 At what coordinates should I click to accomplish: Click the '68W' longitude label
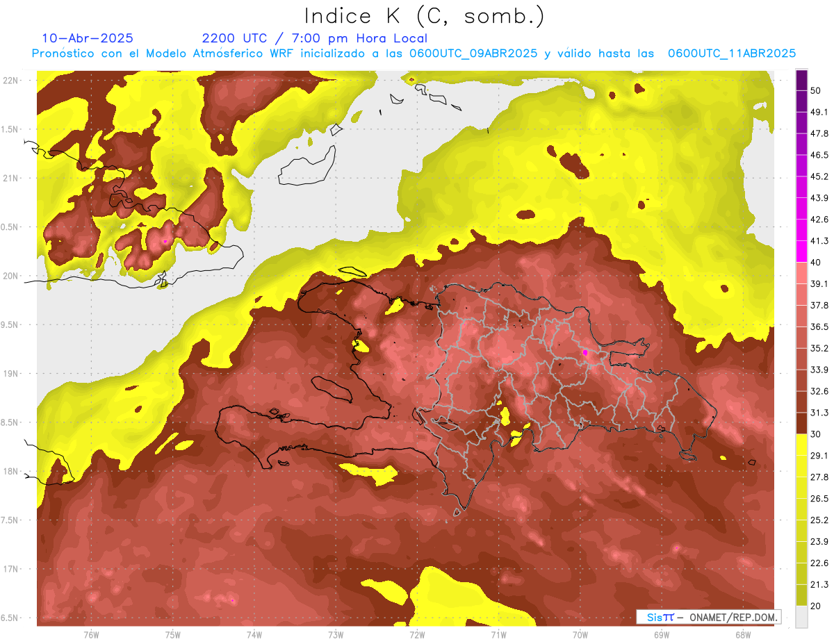tap(743, 635)
